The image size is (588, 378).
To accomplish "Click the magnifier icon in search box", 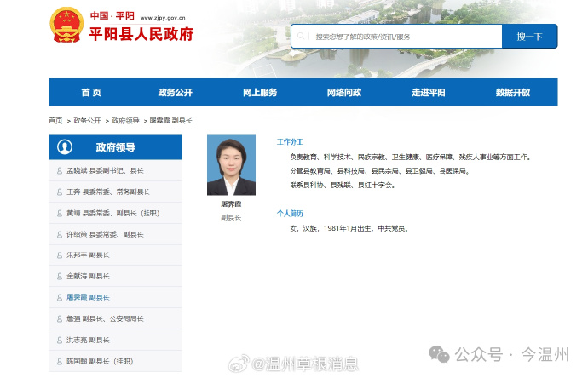I will 303,37.
